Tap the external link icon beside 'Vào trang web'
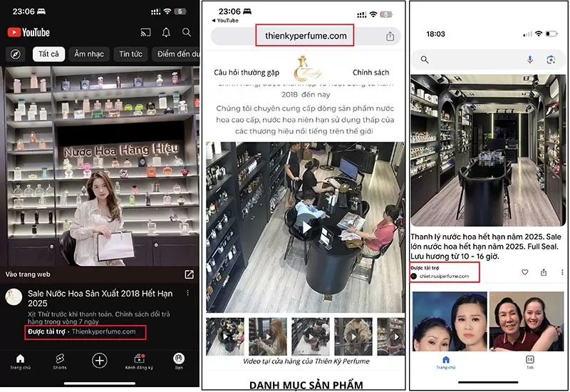This screenshot has width=570, height=392. click(x=189, y=274)
